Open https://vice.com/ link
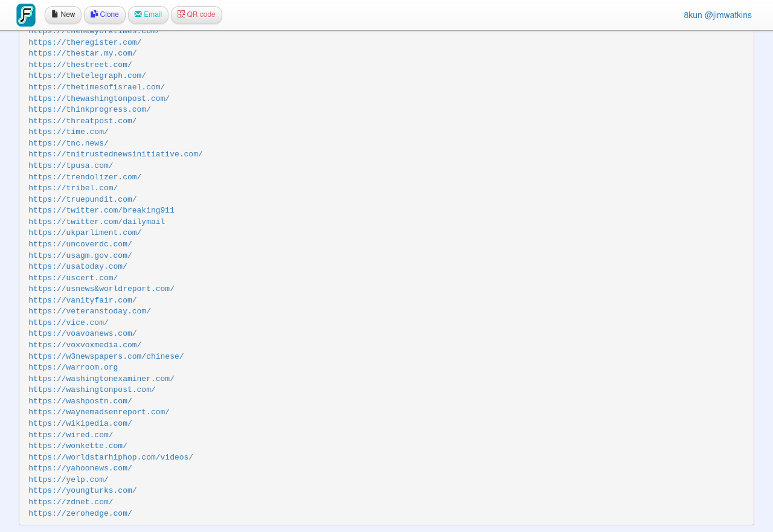Image resolution: width=773 pixels, height=532 pixels. coord(69,322)
